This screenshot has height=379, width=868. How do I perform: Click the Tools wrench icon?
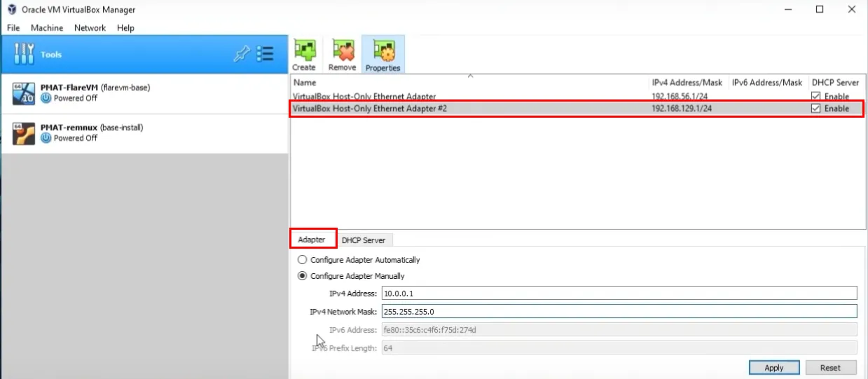click(24, 55)
